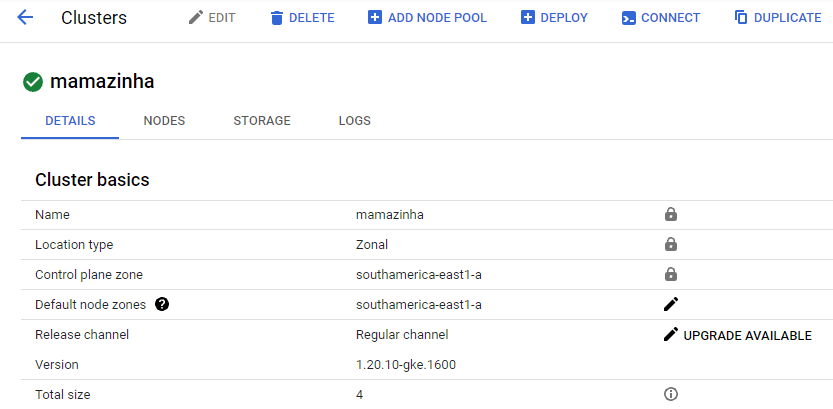Click UPGRADE AVAILABLE link

(747, 336)
